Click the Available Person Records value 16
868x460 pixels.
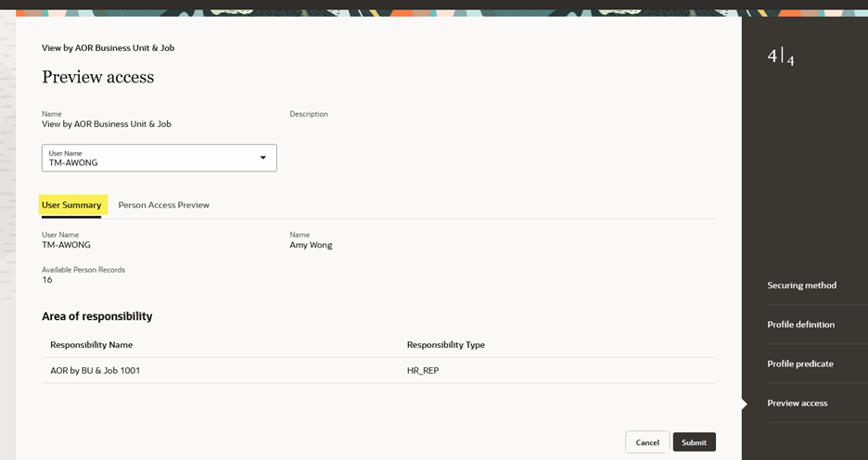point(47,279)
